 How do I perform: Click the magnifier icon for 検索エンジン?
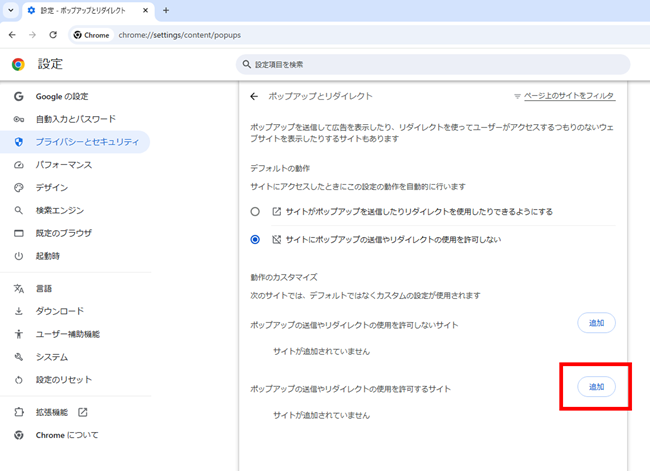click(x=19, y=211)
